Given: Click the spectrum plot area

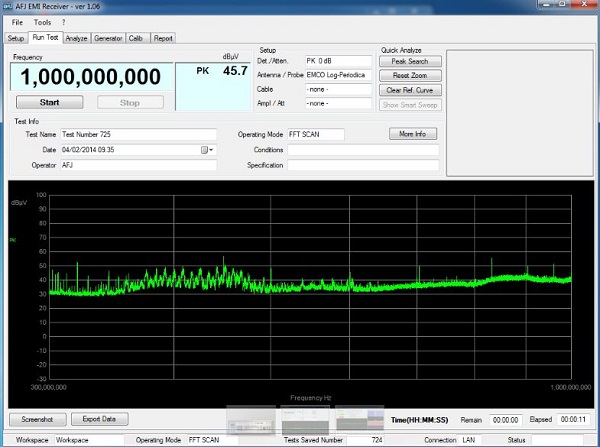Looking at the screenshot, I should (310, 287).
